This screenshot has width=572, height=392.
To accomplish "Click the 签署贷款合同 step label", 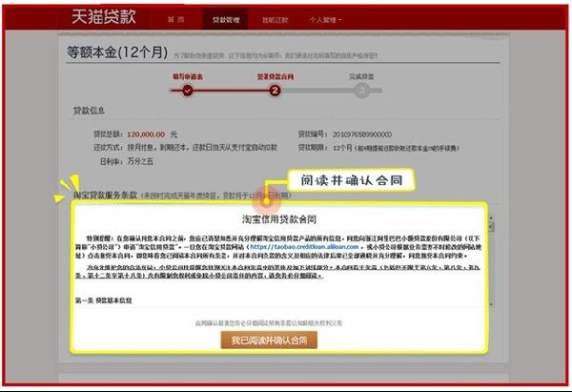I will click(x=275, y=75).
